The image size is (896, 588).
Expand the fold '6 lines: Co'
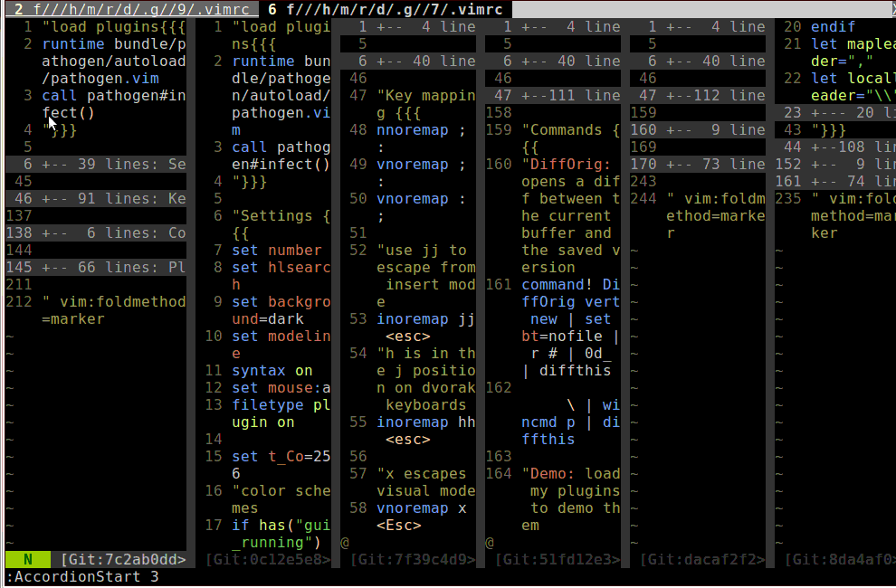pyautogui.click(x=96, y=233)
